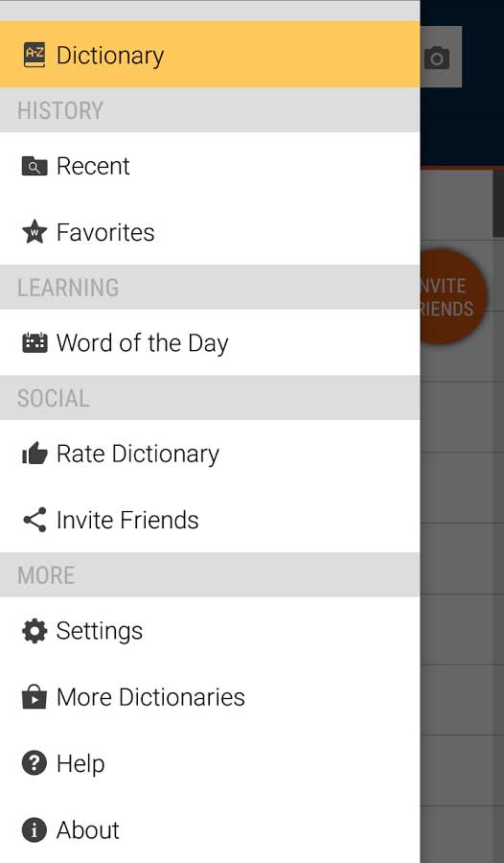
Task: Open the Recent history entry
Action: tap(210, 166)
